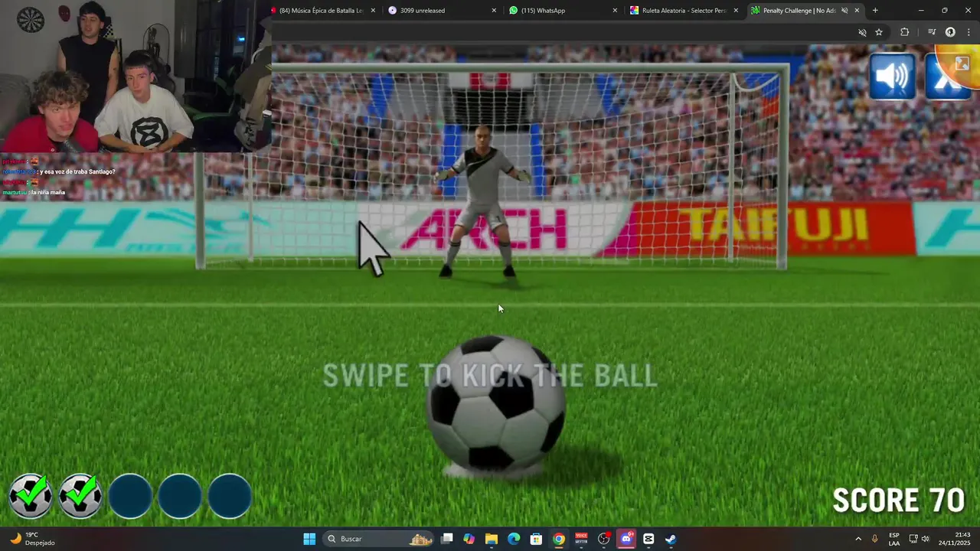
Task: Open the Windows Start menu
Action: coord(309,539)
